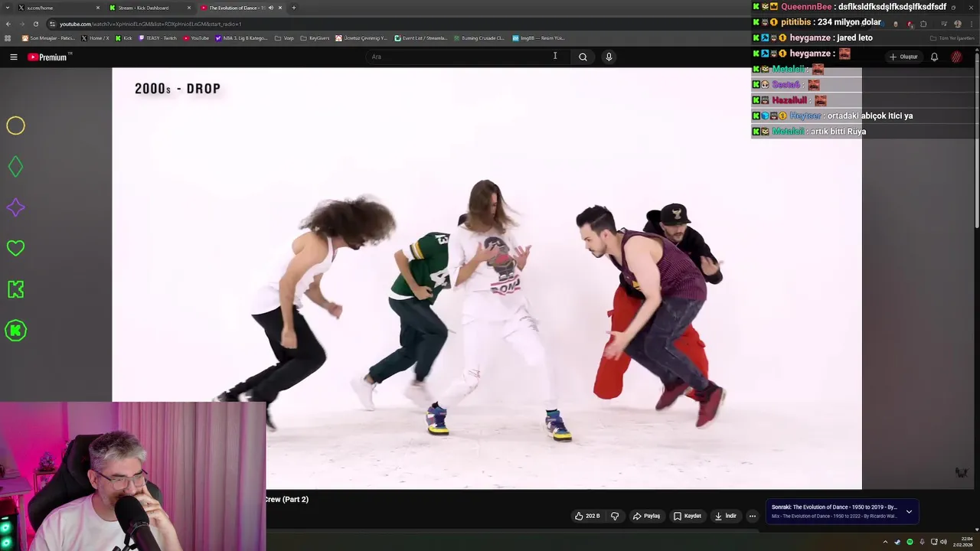Click the purple star overlay icon
Screen dimensions: 980x551
point(15,207)
